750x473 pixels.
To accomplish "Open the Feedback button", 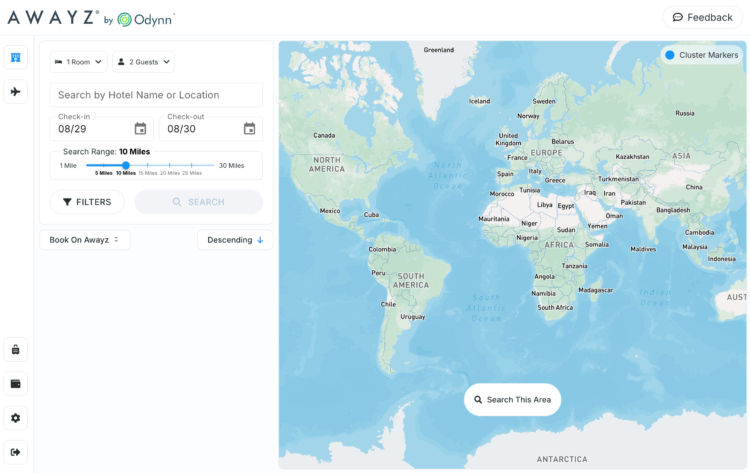I will pyautogui.click(x=703, y=18).
